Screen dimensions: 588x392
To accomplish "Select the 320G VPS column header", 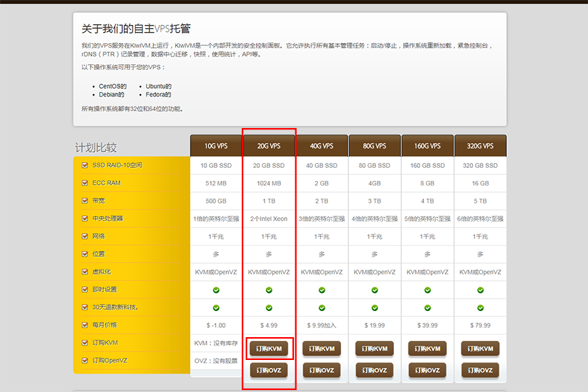I will tap(480, 146).
